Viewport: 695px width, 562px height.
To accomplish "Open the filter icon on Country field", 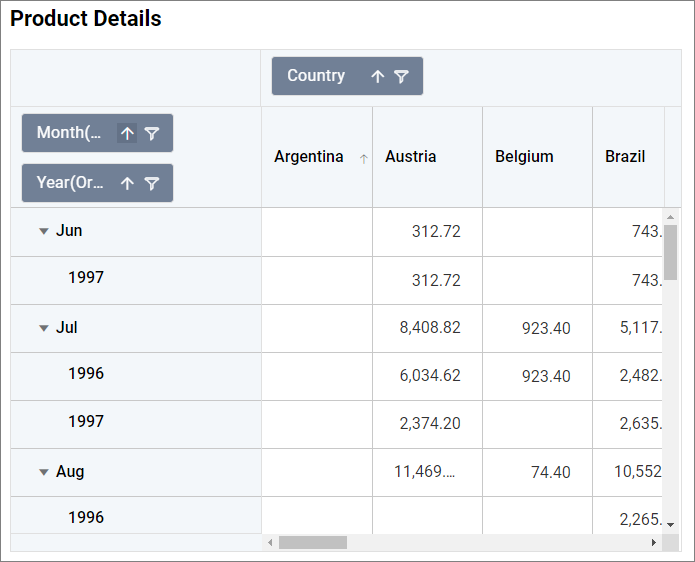I will pyautogui.click(x=401, y=77).
